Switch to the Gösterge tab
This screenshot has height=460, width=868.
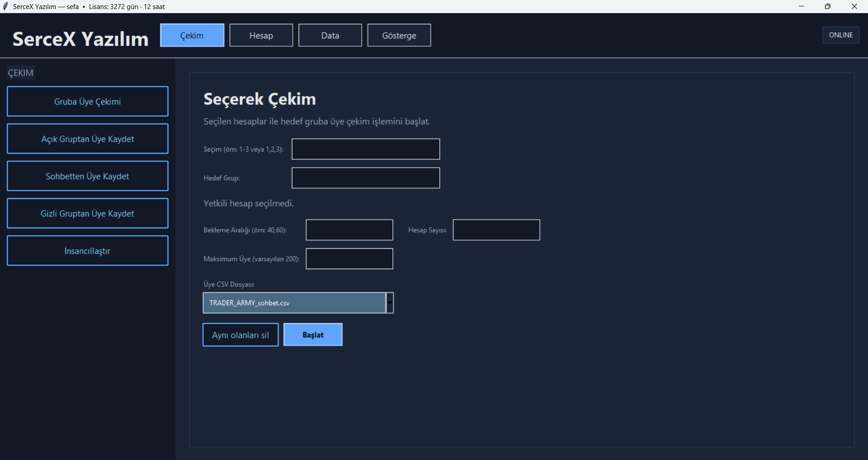click(399, 35)
